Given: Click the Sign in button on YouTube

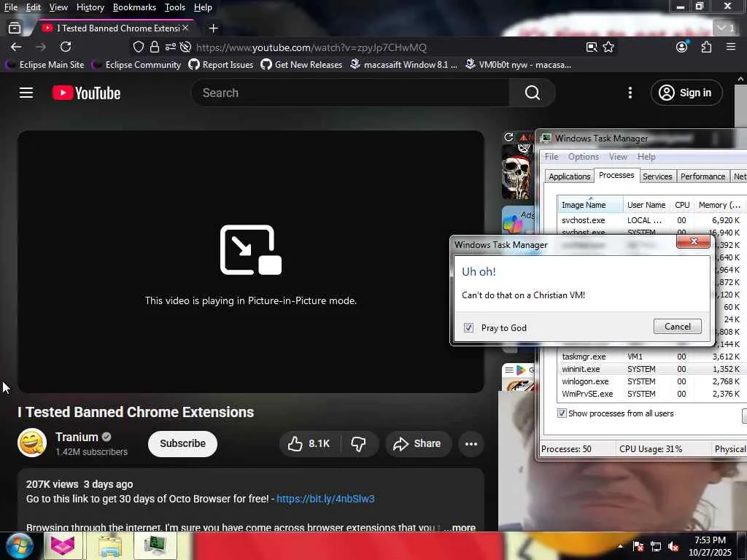Looking at the screenshot, I should click(x=686, y=93).
